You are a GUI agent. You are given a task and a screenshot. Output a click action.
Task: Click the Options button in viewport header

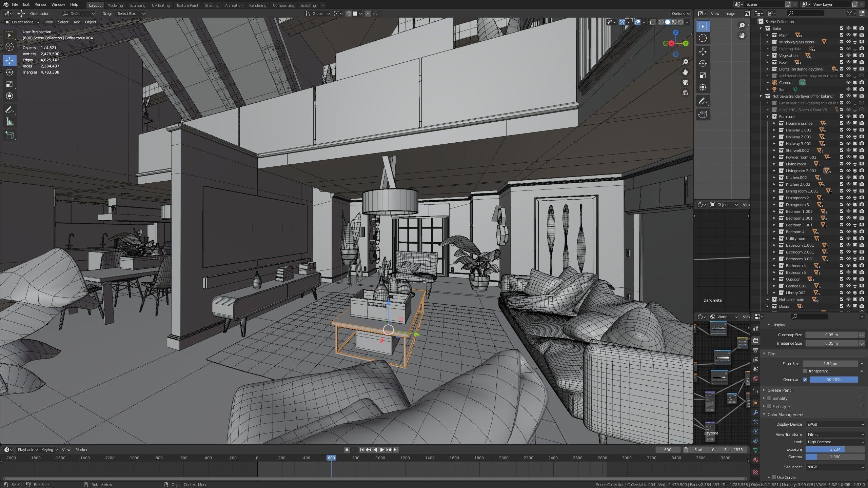pos(680,14)
